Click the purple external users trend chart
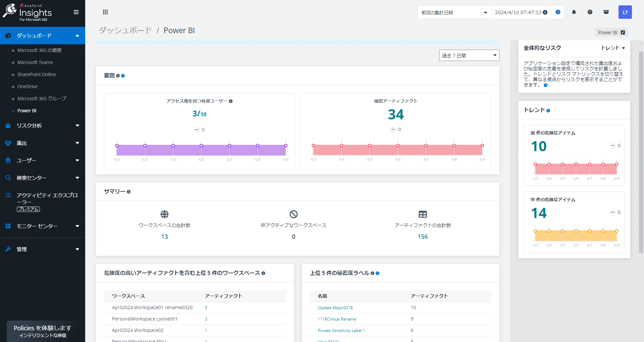 [x=201, y=150]
